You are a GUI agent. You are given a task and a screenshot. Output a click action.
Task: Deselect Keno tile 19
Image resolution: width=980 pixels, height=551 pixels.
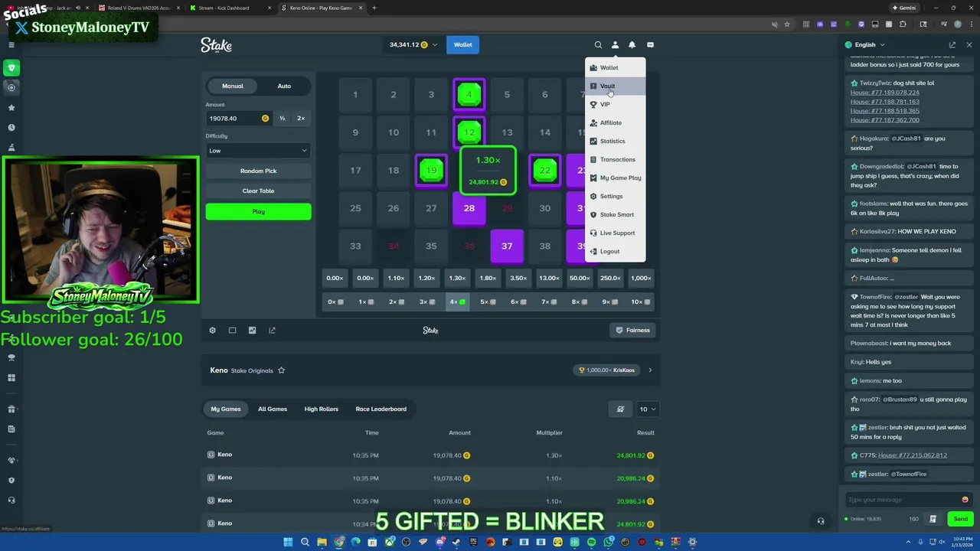(431, 171)
